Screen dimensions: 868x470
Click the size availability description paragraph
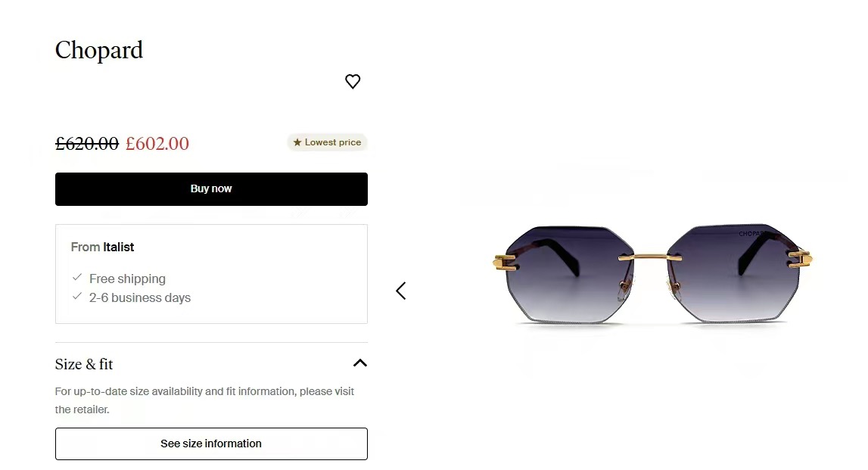click(204, 400)
